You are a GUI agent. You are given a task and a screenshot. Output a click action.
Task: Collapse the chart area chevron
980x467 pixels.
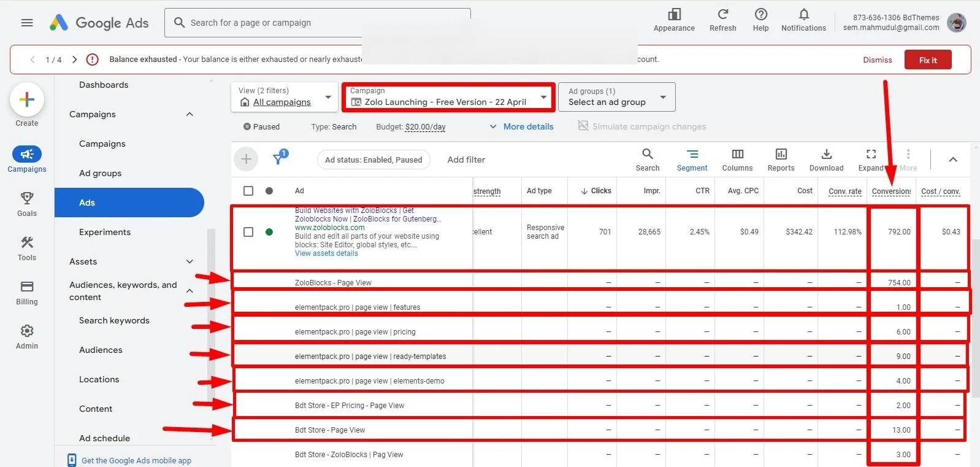tap(953, 160)
